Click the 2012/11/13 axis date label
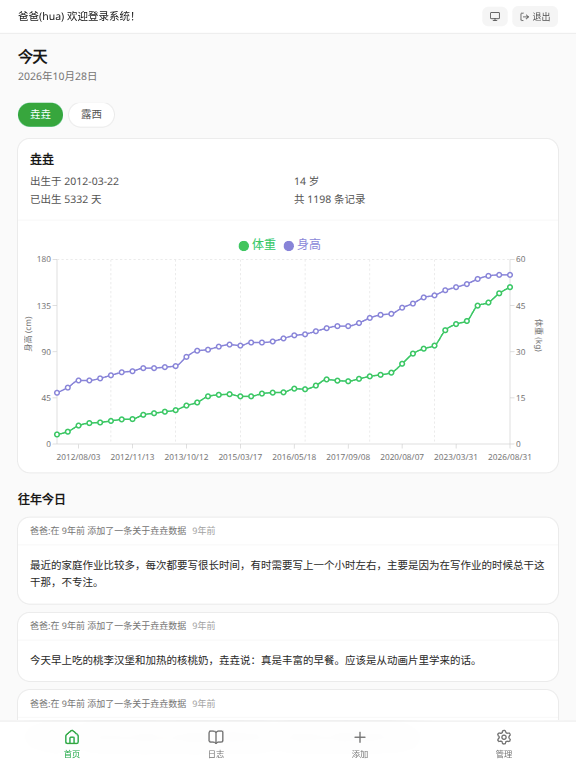The height and width of the screenshot is (768, 576). tap(132, 457)
